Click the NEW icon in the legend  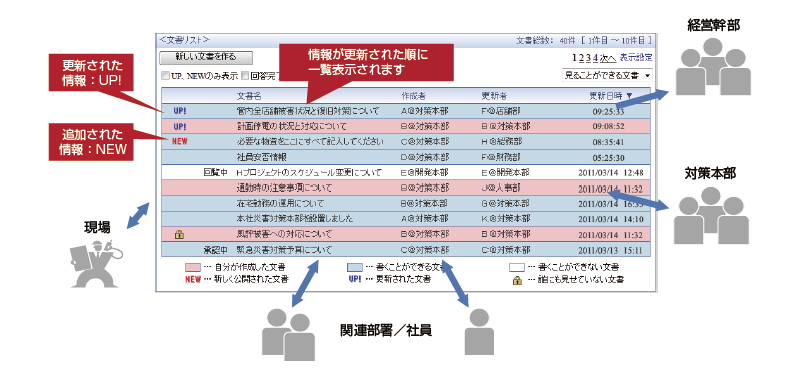193,280
